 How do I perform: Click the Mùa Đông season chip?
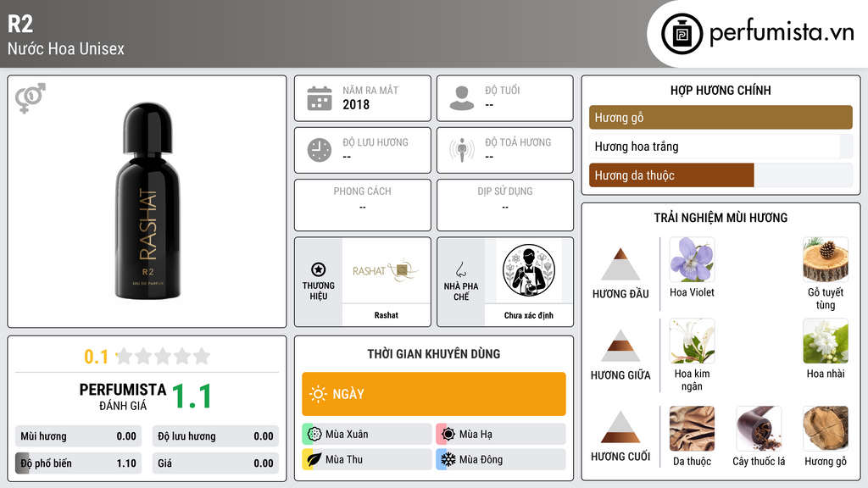click(x=500, y=459)
